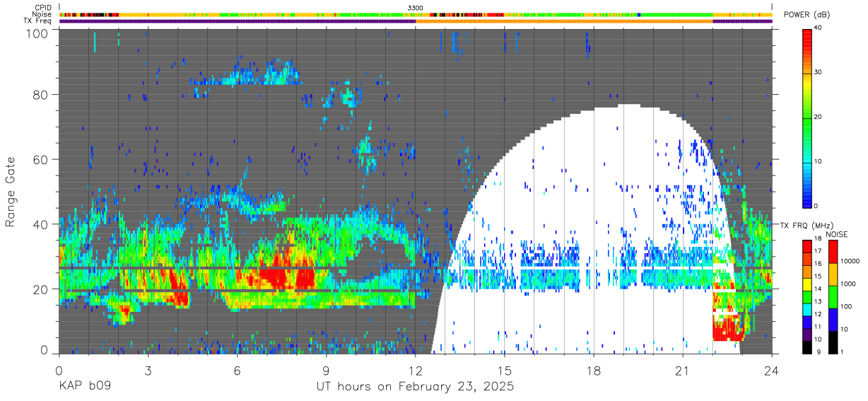Click Range Gate tick 40
This screenshot has height=401, width=868.
tap(41, 225)
